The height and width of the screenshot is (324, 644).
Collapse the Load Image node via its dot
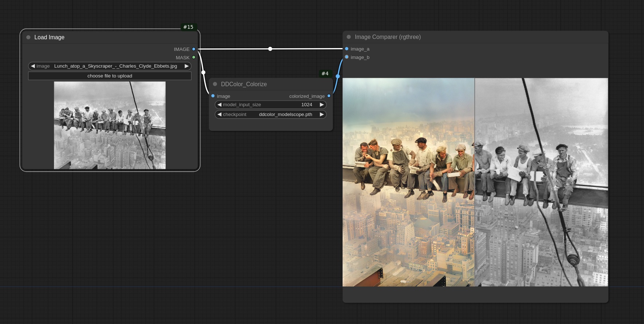pyautogui.click(x=28, y=37)
